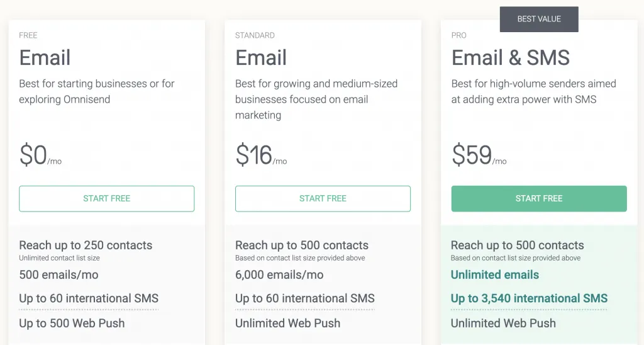Click Free plan's "Up to 60 international SMS"

pos(89,298)
